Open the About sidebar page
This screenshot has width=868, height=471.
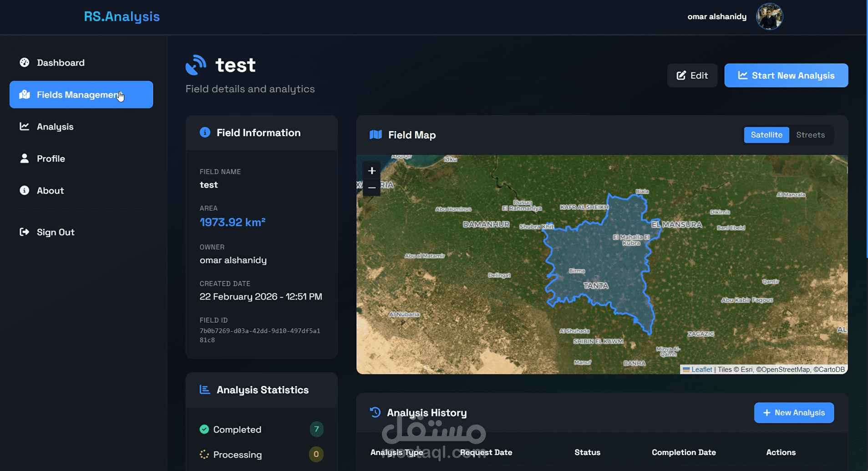[81, 190]
